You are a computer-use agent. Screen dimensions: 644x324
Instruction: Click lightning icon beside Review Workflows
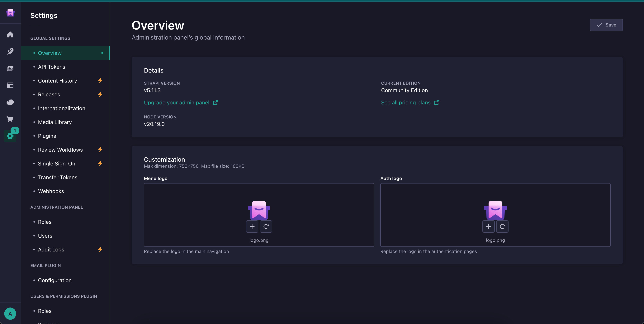[x=100, y=150]
